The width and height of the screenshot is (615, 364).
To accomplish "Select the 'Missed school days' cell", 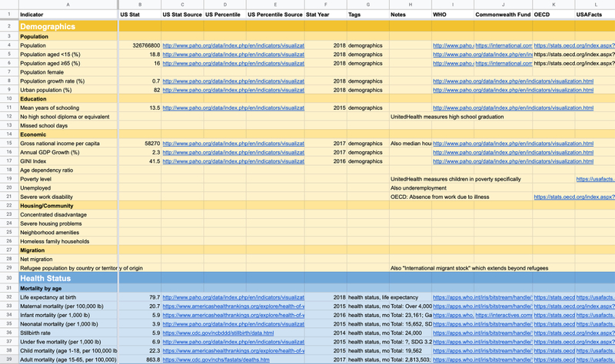I will pos(68,125).
